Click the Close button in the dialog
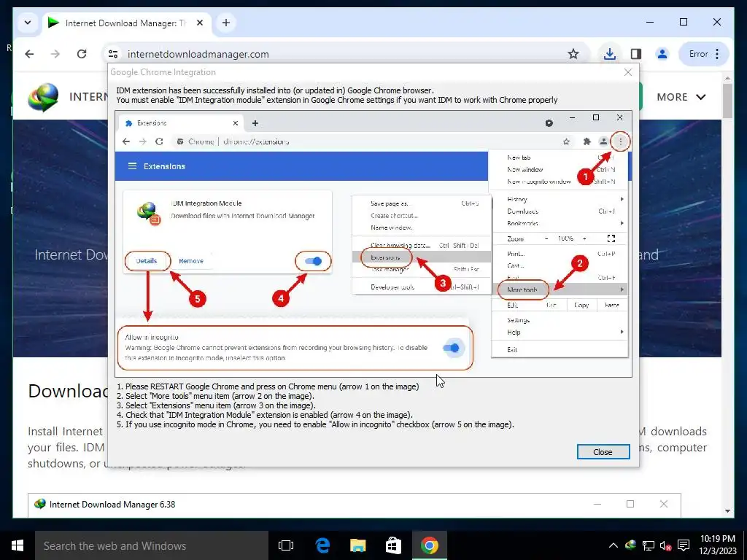The image size is (747, 560). 603,452
